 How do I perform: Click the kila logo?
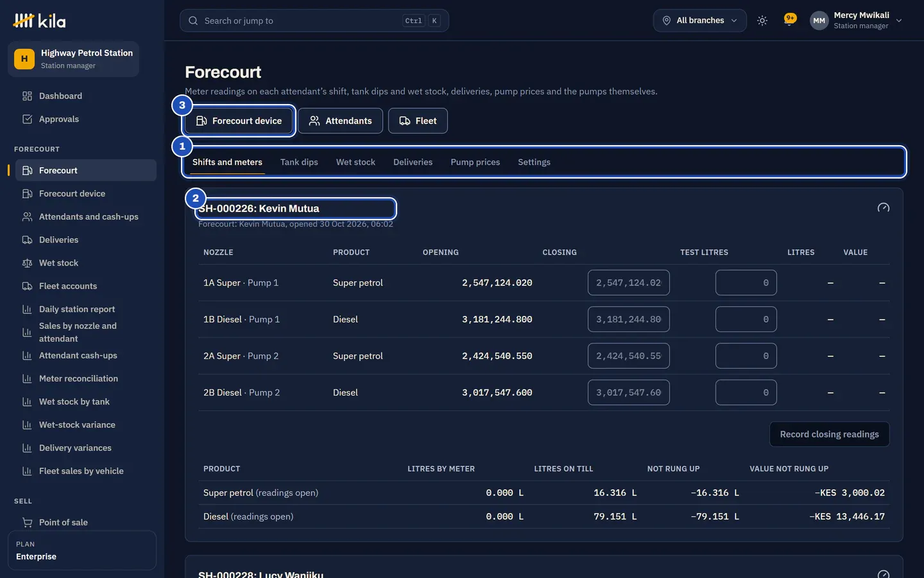click(x=39, y=21)
